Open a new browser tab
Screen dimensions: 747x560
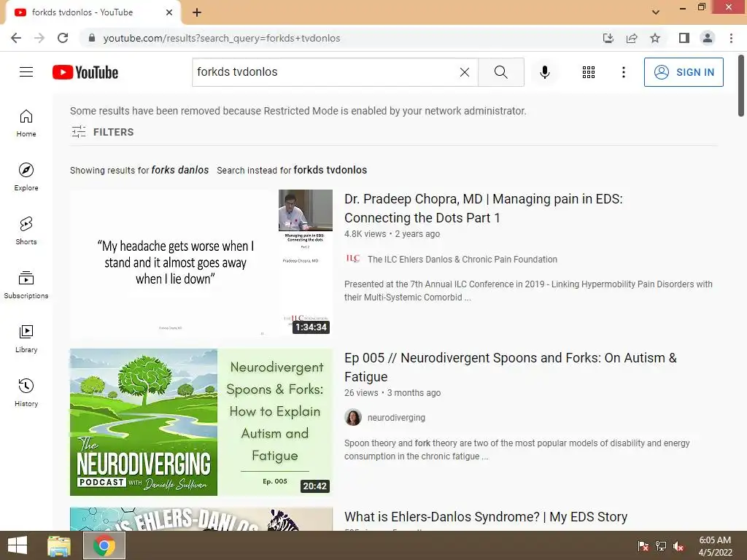coord(197,12)
